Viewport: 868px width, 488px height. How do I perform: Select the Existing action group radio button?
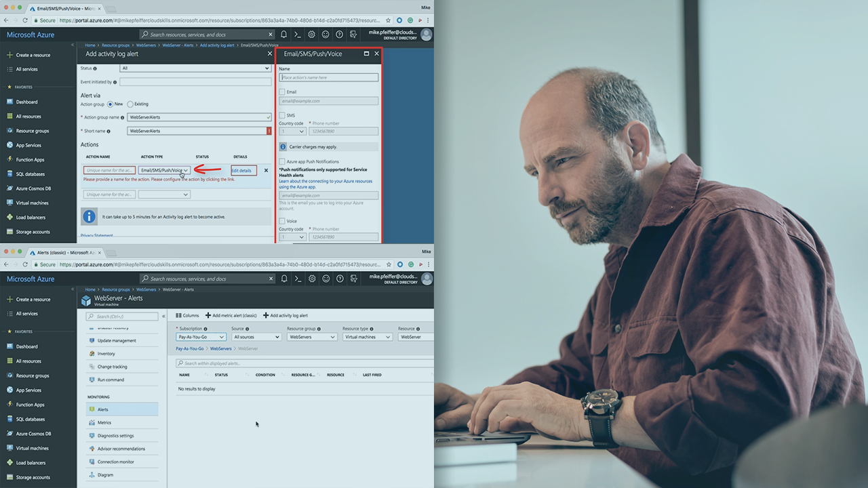130,104
